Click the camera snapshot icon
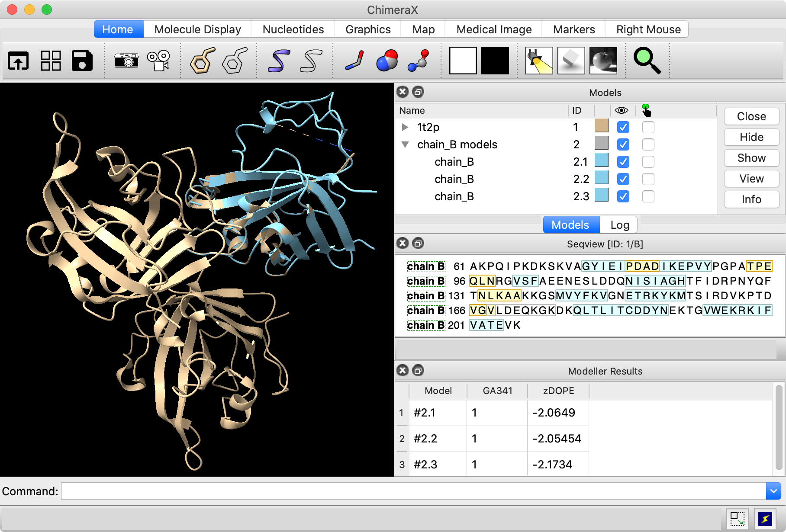 click(126, 61)
